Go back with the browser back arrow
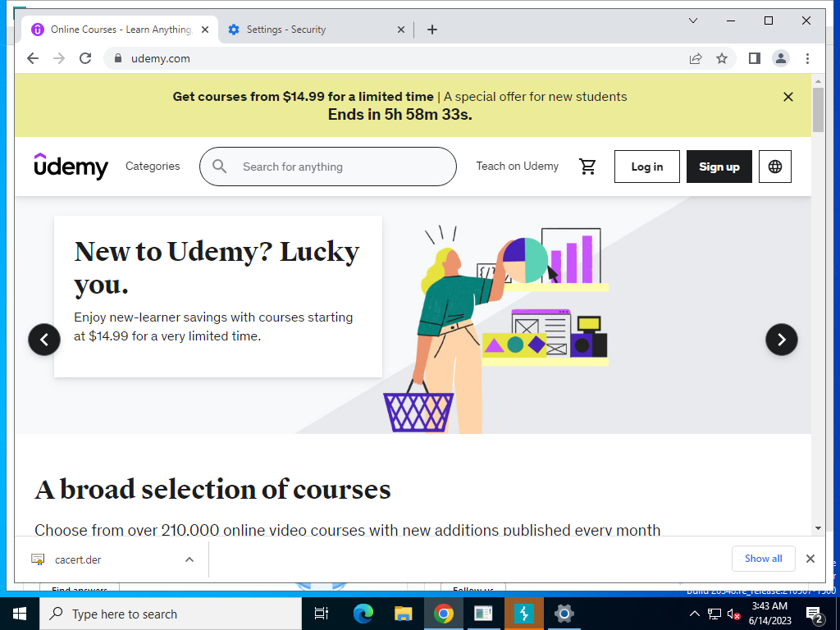840x630 pixels. click(x=33, y=58)
